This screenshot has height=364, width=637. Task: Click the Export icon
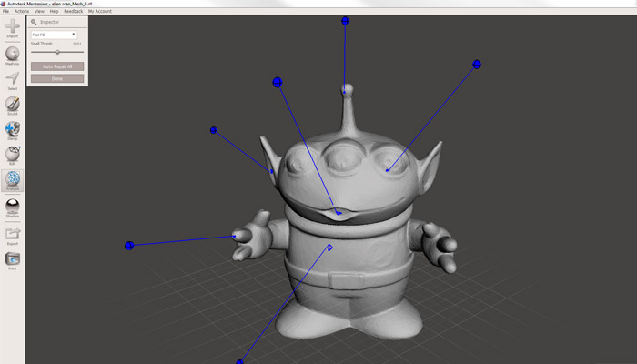click(x=13, y=235)
